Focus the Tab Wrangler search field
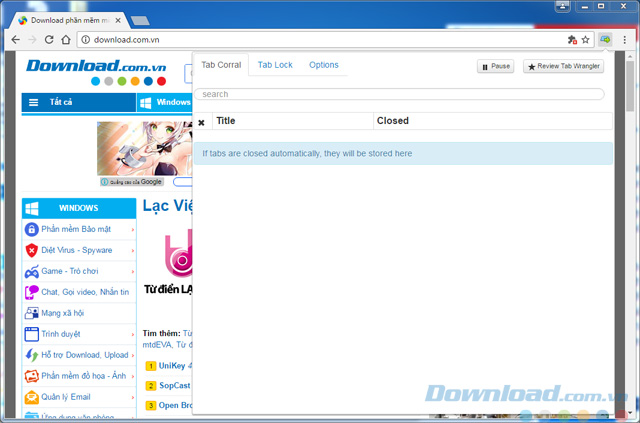The height and width of the screenshot is (423, 640). [x=399, y=94]
